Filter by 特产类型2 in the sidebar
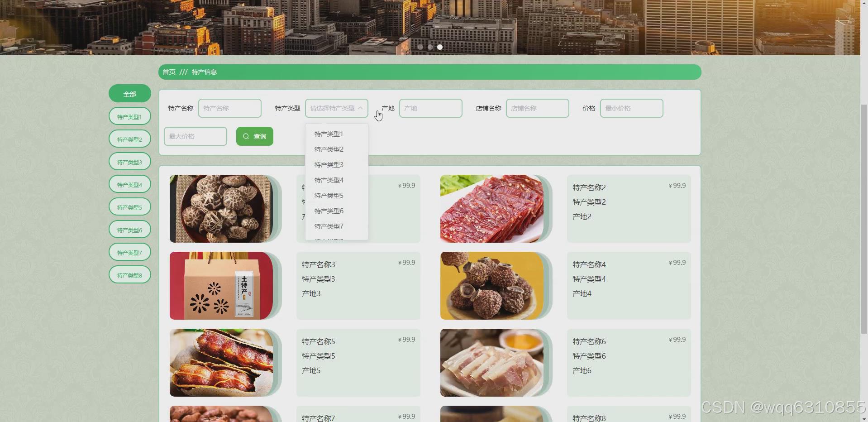Screen dimensions: 868x422 coord(130,139)
